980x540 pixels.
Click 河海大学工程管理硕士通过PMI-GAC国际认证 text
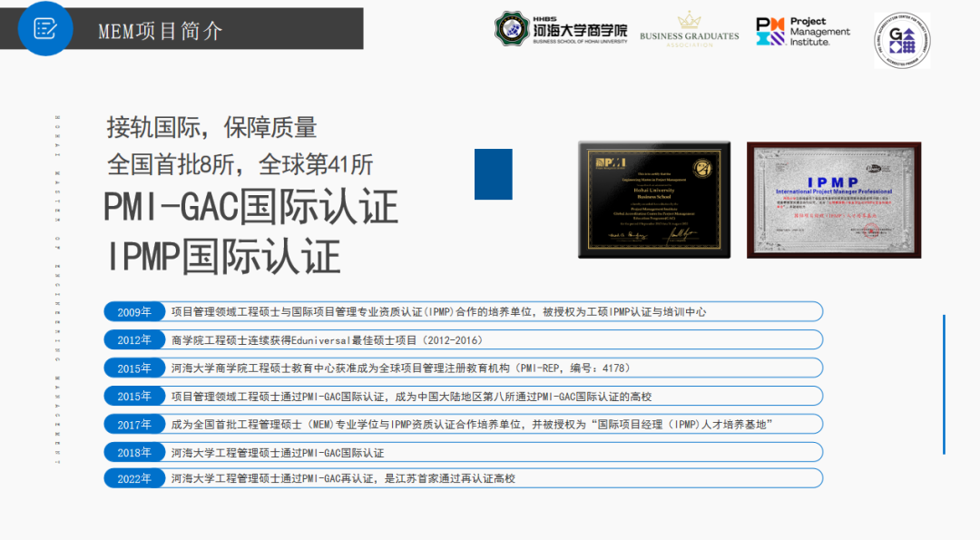tap(278, 453)
